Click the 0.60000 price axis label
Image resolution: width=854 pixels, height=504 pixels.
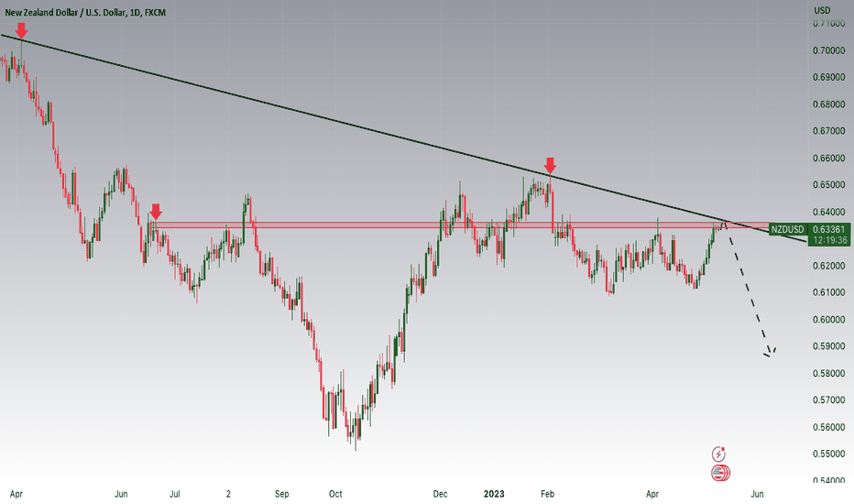[829, 319]
